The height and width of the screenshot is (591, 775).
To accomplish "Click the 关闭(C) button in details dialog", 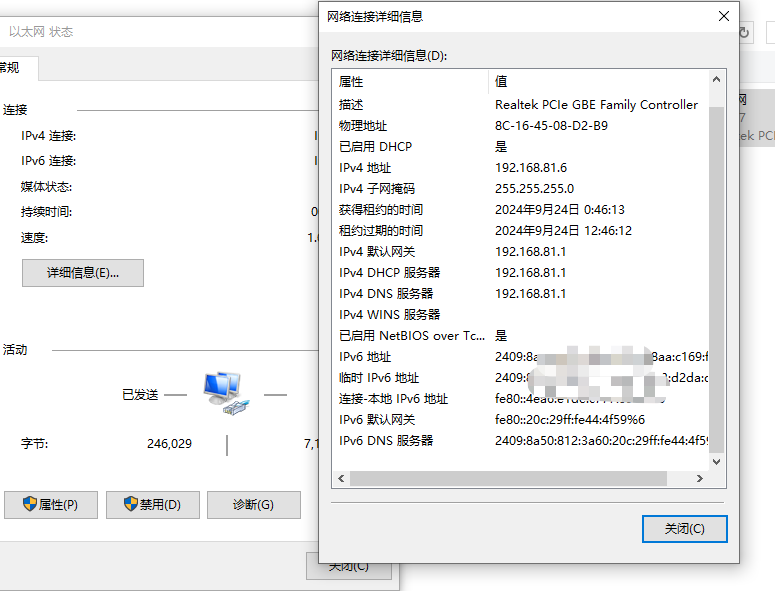I will click(x=685, y=529).
